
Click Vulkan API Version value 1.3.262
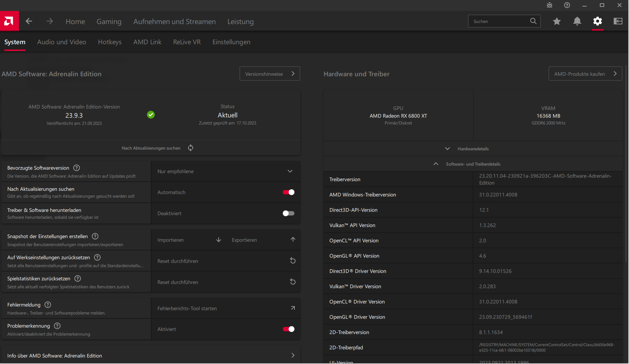pos(487,225)
